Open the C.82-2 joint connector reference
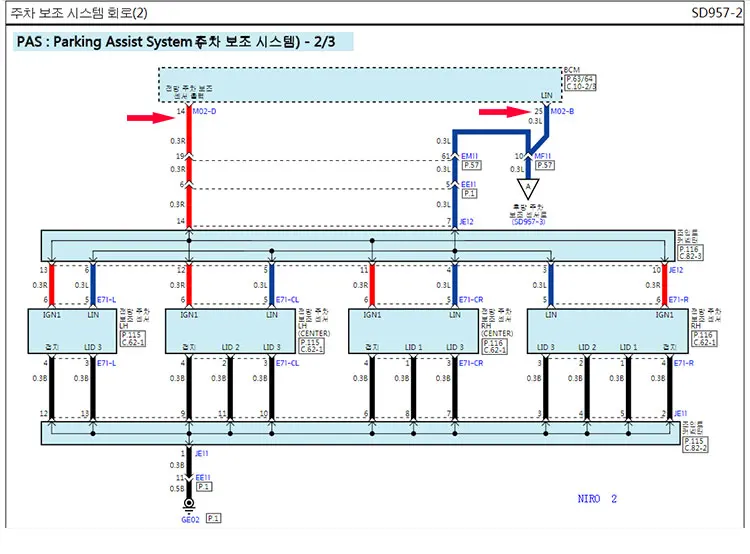Screen dimensions: 750x554 coord(696,448)
